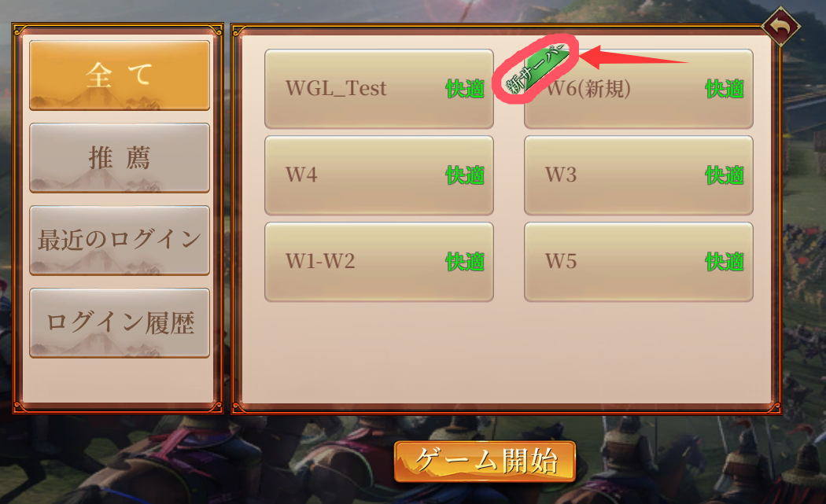
Task: Select the 全て tab
Action: (x=120, y=75)
